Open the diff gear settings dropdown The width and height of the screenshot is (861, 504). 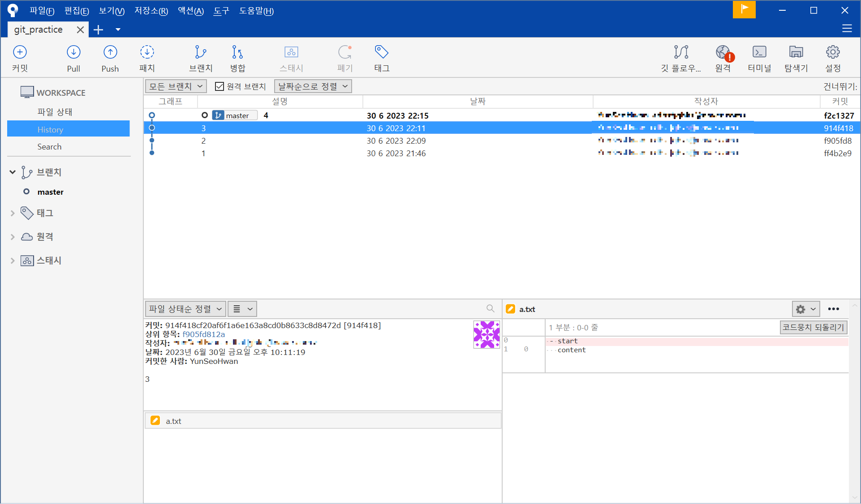coord(806,309)
